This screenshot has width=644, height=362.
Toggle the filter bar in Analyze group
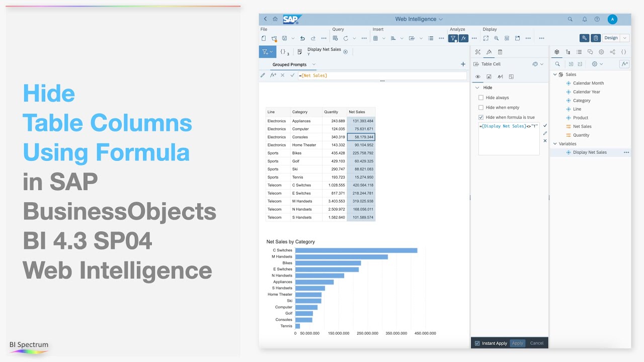click(x=453, y=38)
